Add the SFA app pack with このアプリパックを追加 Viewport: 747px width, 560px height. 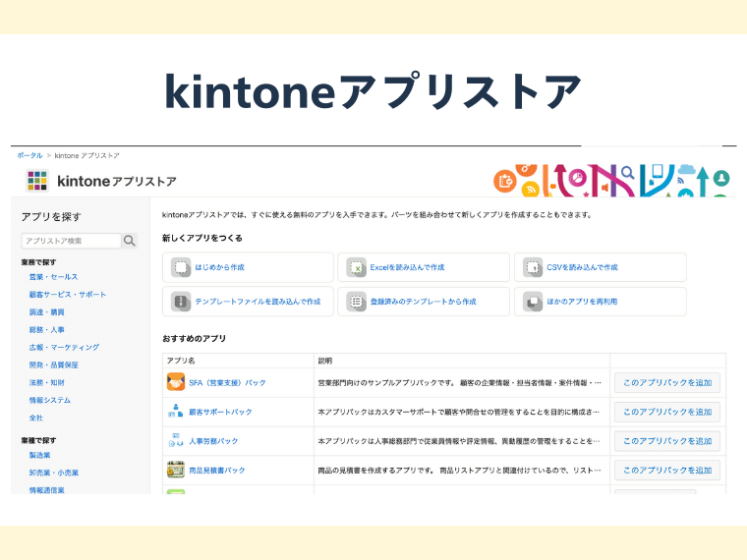tap(666, 382)
